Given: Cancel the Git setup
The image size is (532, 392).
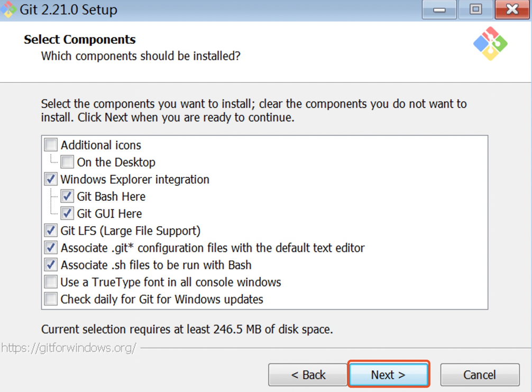Looking at the screenshot, I should click(x=480, y=375).
